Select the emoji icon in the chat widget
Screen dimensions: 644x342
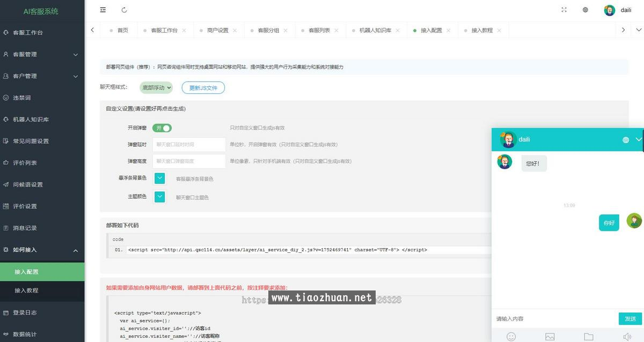click(510, 337)
